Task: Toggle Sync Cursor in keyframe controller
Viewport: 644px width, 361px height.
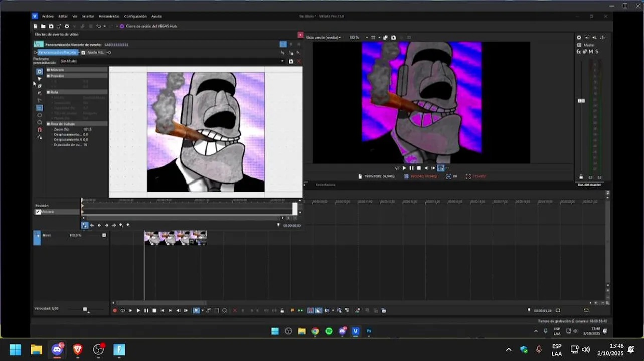Action: point(85,225)
